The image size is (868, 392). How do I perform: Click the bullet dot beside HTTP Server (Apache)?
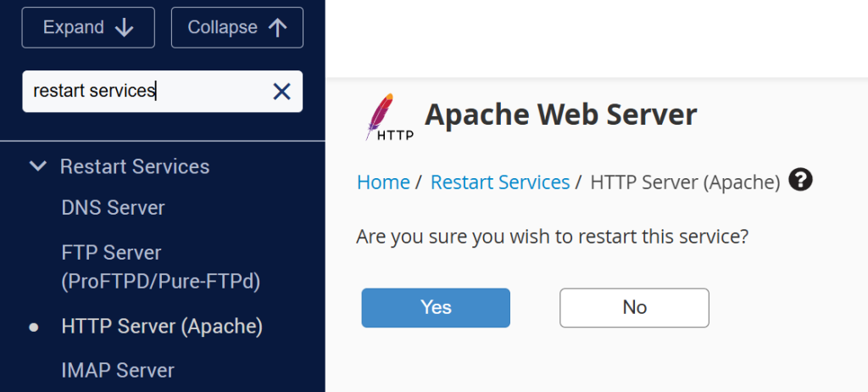34,328
